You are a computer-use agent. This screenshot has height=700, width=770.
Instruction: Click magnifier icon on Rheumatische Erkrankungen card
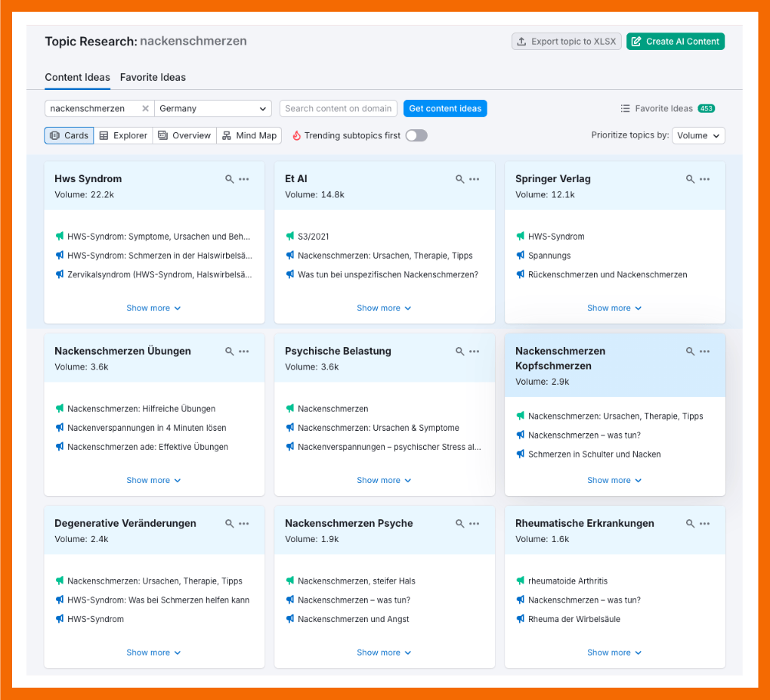pyautogui.click(x=691, y=523)
